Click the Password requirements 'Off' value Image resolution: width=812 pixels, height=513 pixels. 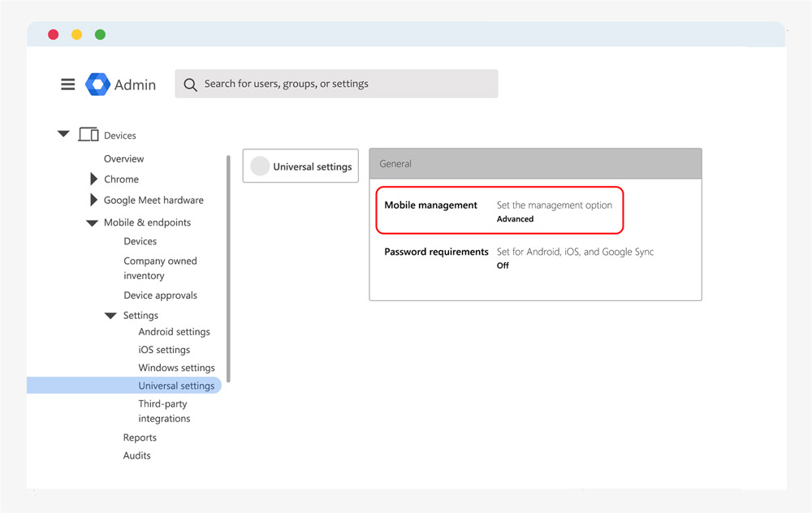click(x=503, y=265)
